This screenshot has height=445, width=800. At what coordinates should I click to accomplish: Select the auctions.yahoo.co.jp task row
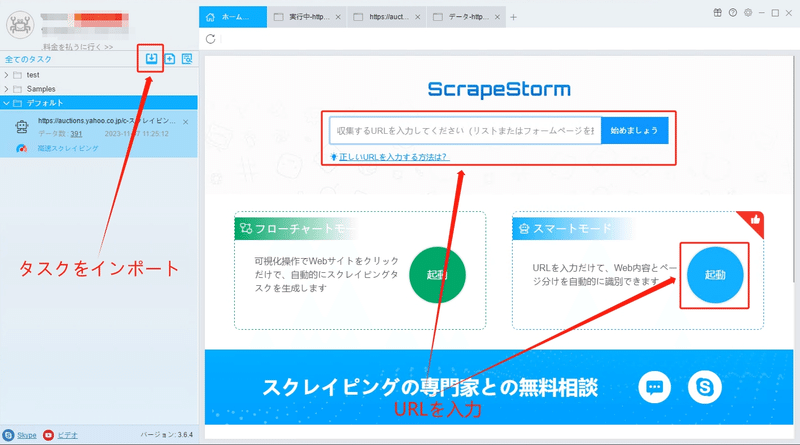coord(98,134)
